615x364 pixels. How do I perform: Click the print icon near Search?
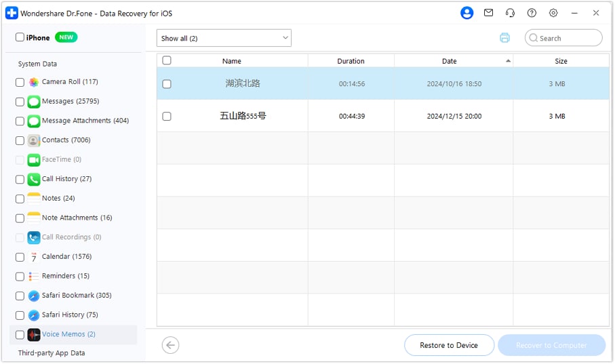click(504, 38)
